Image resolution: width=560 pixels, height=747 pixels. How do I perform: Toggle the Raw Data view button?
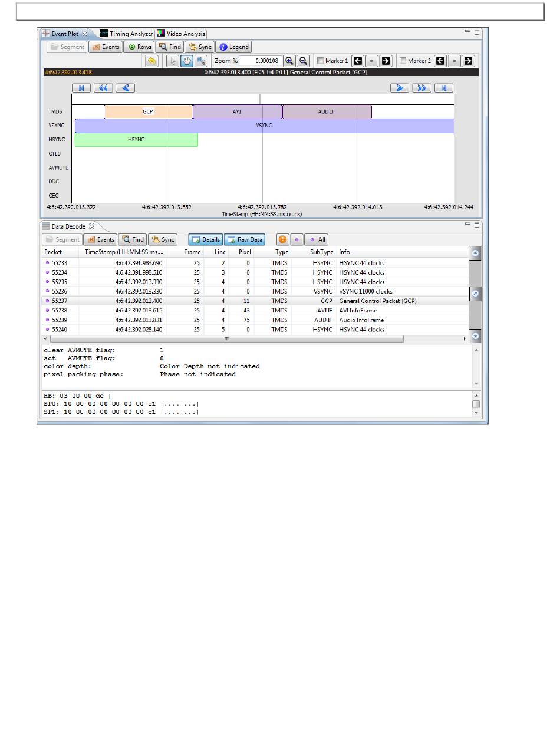[x=245, y=239]
